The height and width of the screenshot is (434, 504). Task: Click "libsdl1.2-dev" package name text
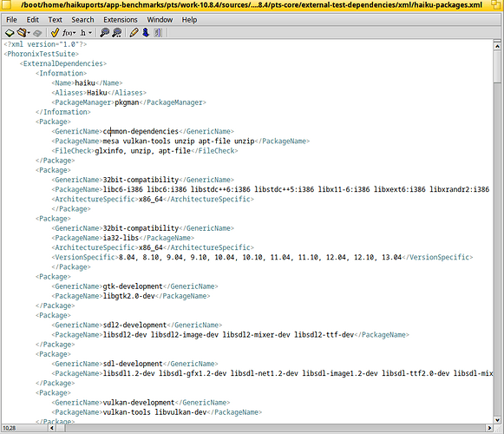point(128,373)
